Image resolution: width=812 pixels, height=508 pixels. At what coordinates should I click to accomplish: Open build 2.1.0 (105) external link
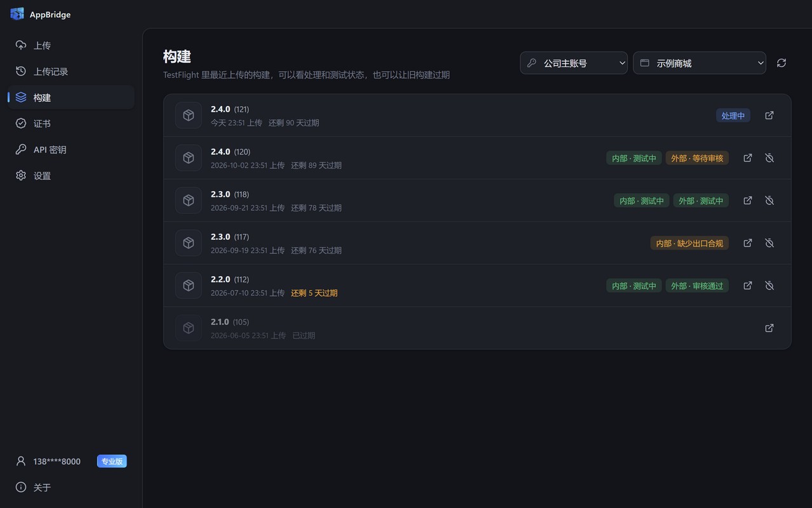click(769, 328)
